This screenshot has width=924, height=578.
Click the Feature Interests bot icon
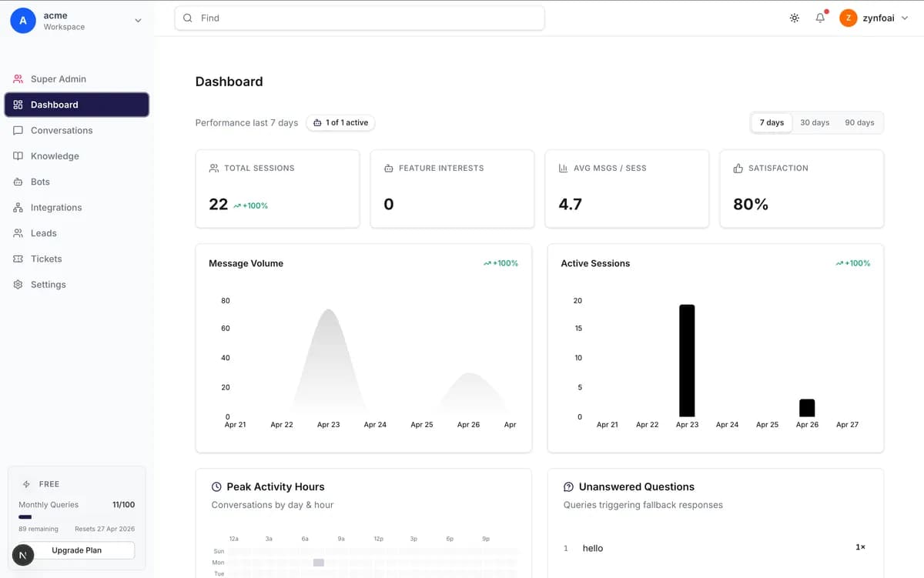[x=389, y=168]
